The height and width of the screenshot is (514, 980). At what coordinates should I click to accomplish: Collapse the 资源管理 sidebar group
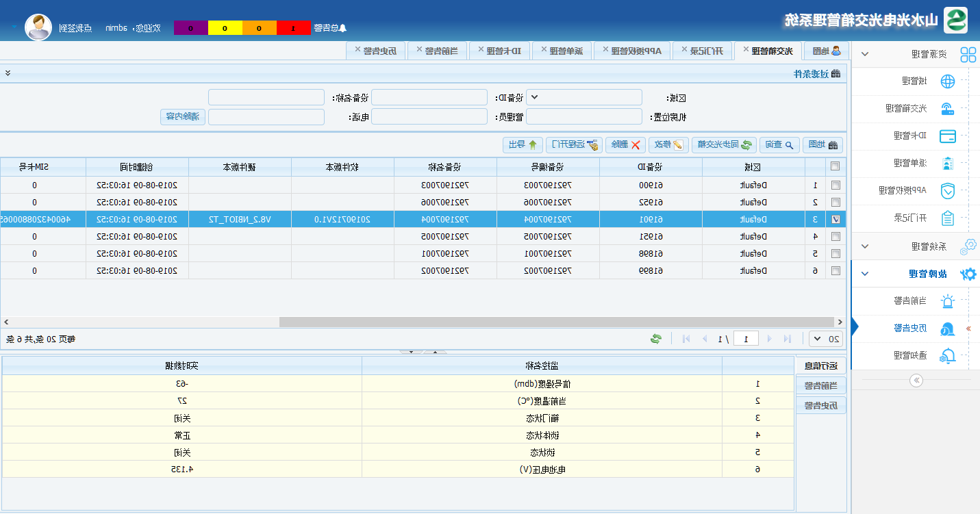(x=865, y=55)
